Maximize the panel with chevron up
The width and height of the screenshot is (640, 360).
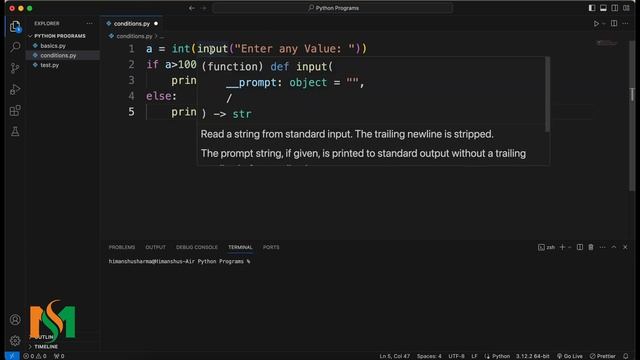[x=613, y=247]
